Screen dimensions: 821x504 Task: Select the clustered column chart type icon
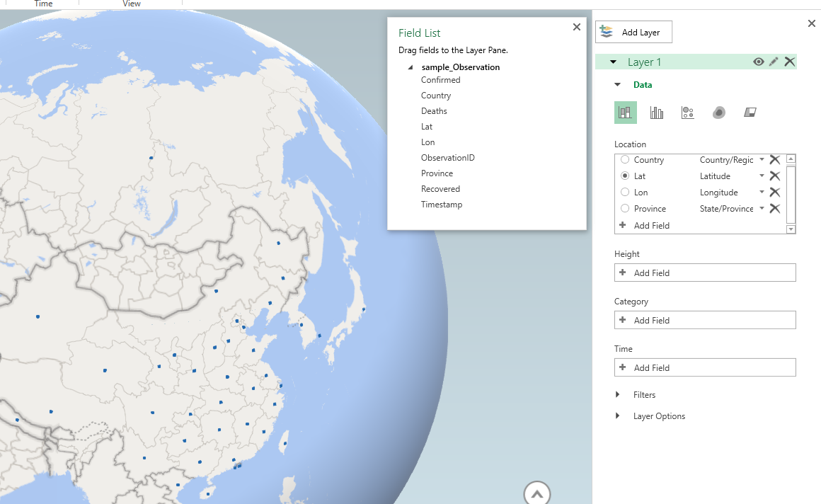(x=657, y=113)
